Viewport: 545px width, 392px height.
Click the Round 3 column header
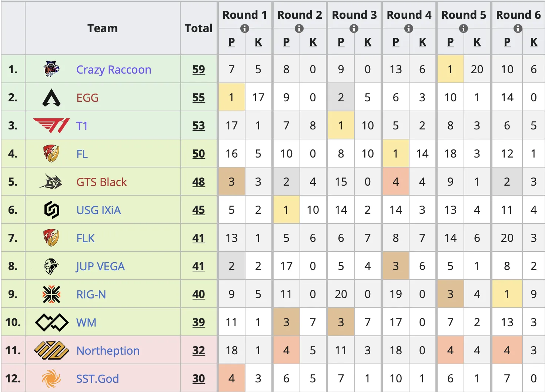pyautogui.click(x=354, y=15)
